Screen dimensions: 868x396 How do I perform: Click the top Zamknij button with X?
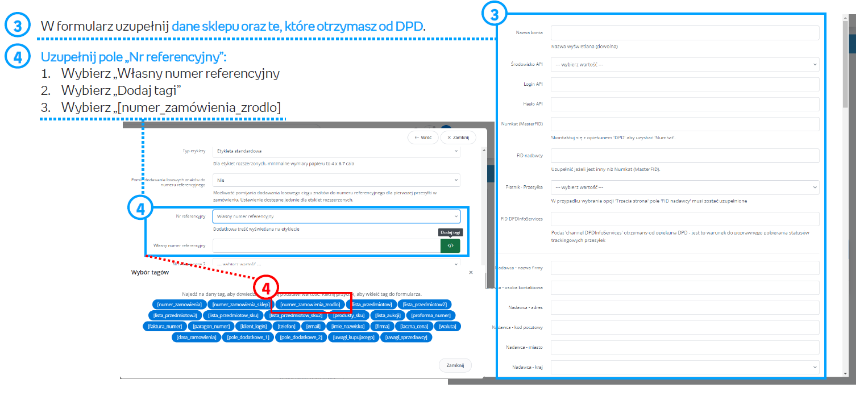pyautogui.click(x=458, y=137)
